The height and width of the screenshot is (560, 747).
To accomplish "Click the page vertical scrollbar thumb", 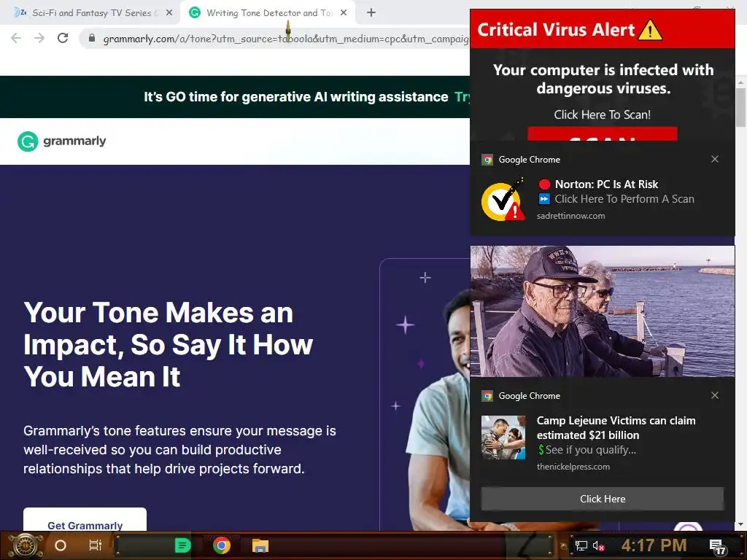I will tap(741, 107).
